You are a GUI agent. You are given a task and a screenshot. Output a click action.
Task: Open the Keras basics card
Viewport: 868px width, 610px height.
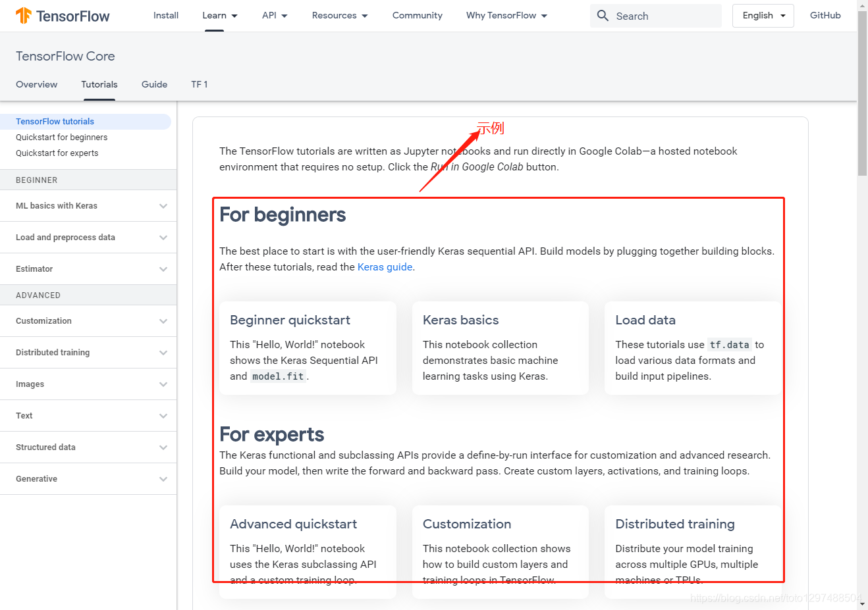[501, 348]
